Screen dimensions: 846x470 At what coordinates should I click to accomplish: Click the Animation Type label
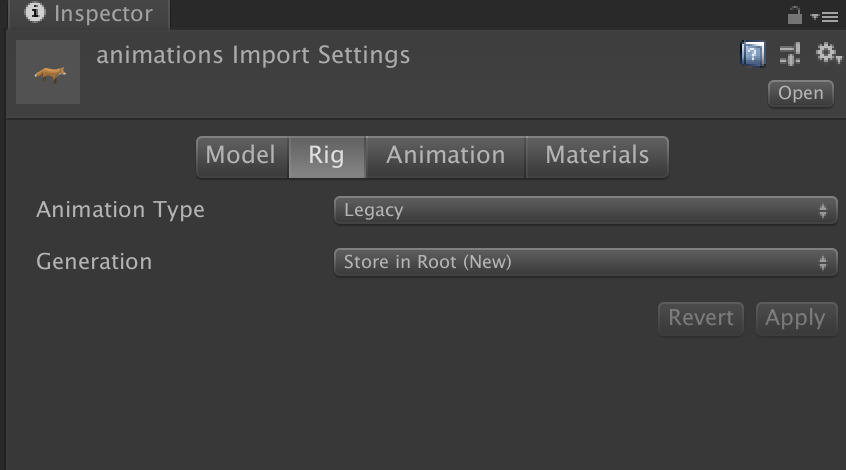120,210
